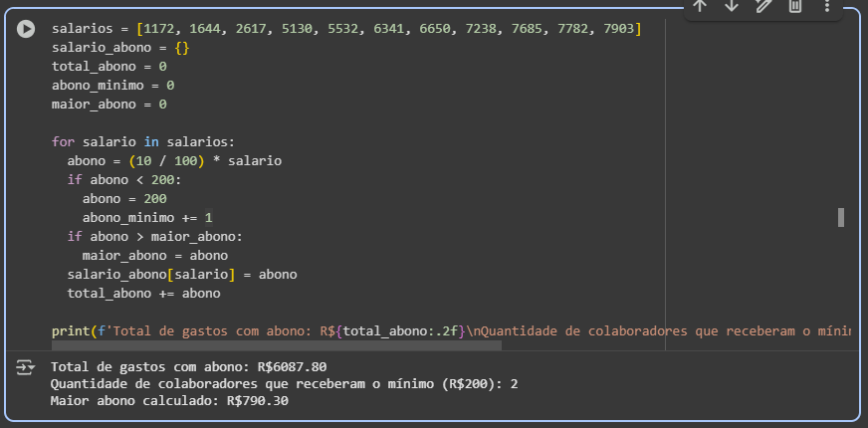868x428 pixels.
Task: Delete the cell with trash icon
Action: [795, 6]
